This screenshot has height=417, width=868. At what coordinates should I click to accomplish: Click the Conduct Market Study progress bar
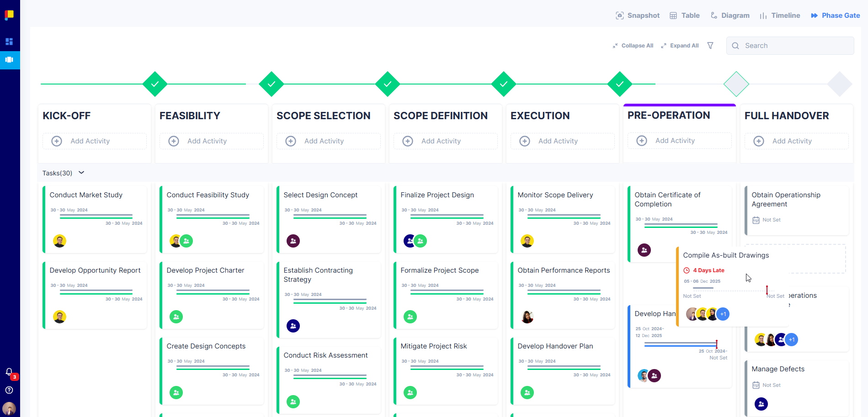(x=96, y=216)
